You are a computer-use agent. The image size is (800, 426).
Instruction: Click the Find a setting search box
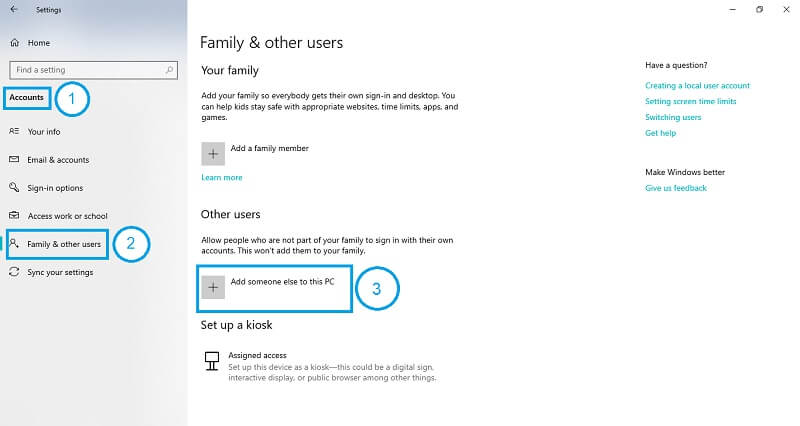[93, 70]
